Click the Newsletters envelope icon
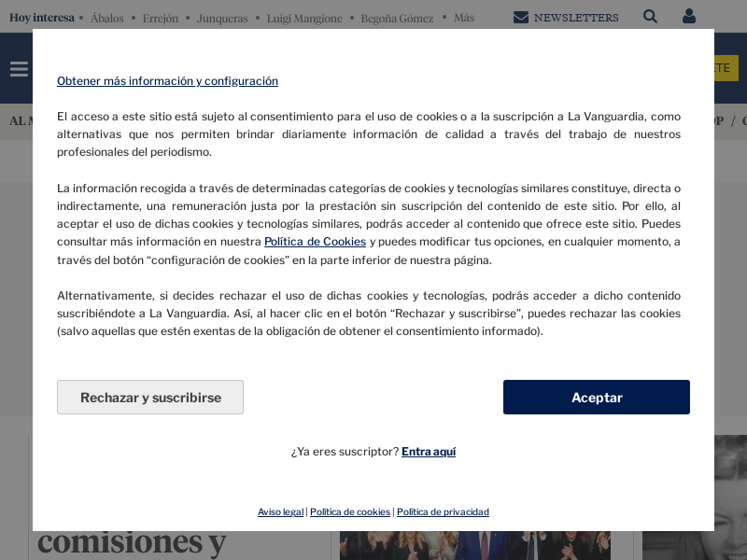Screen dimensions: 747x560 [521, 18]
